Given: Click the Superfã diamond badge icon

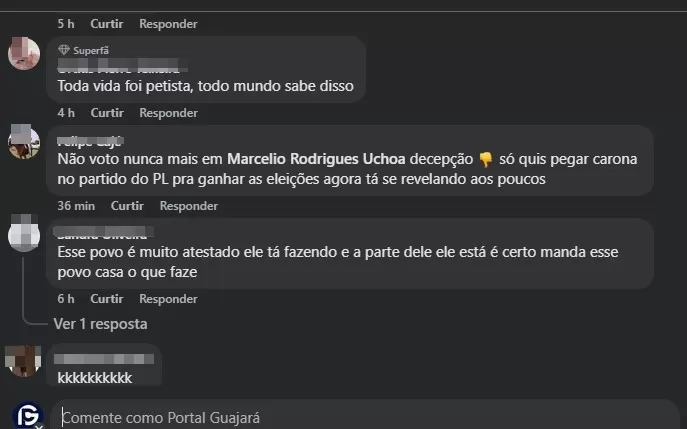Looking at the screenshot, I should point(64,50).
